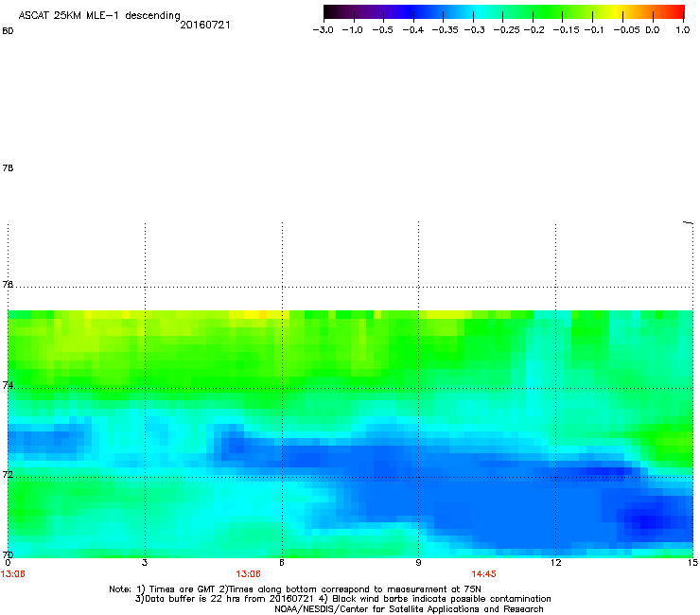
Task: Click latitude label 70
Action: [x=8, y=554]
